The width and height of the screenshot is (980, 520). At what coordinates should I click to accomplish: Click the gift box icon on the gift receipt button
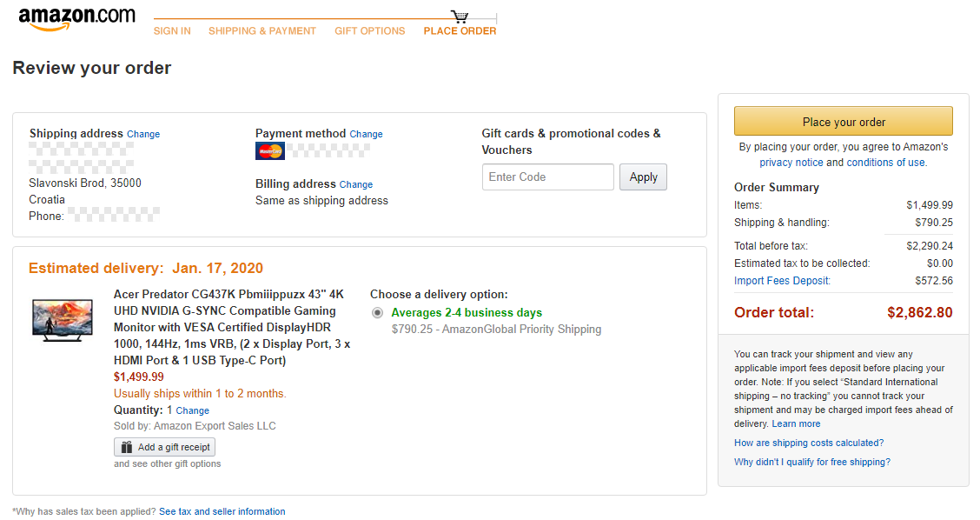click(127, 447)
